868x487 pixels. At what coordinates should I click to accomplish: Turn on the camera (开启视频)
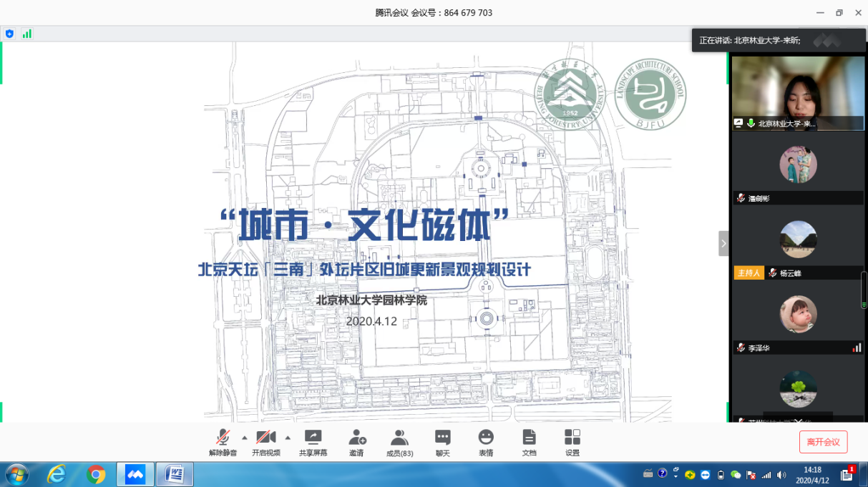265,441
